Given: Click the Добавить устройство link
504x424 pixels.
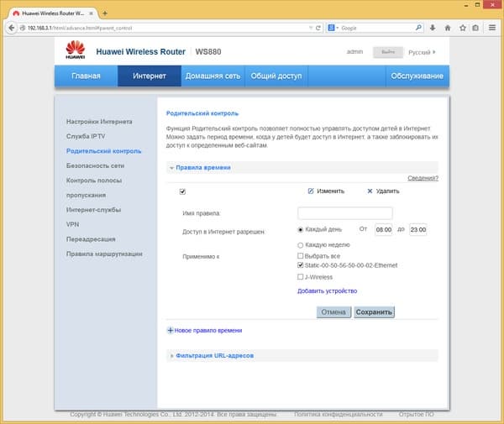Looking at the screenshot, I should pos(328,291).
